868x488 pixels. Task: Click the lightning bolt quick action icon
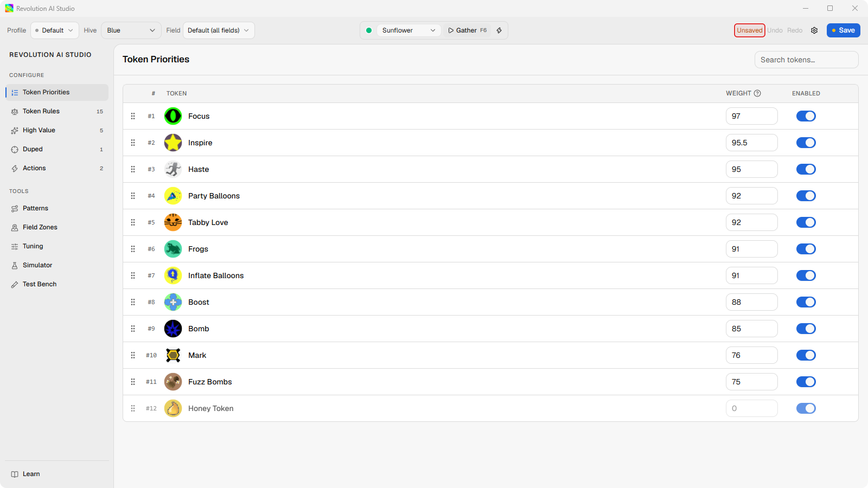[499, 30]
